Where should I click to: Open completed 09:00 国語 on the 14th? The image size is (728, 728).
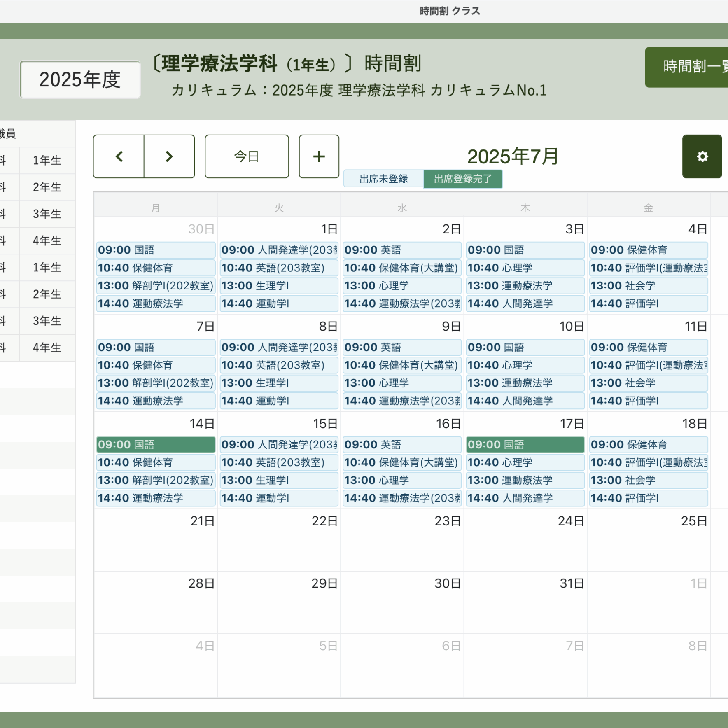(x=156, y=445)
